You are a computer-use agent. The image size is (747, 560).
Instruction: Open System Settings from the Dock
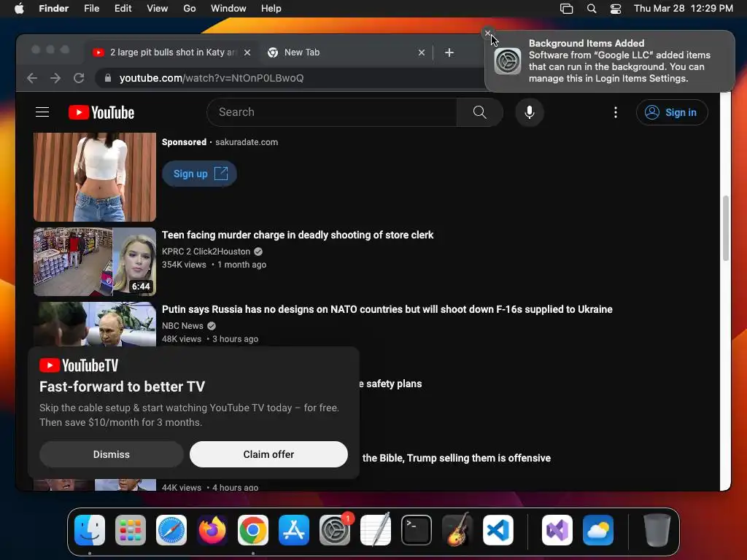pos(335,530)
